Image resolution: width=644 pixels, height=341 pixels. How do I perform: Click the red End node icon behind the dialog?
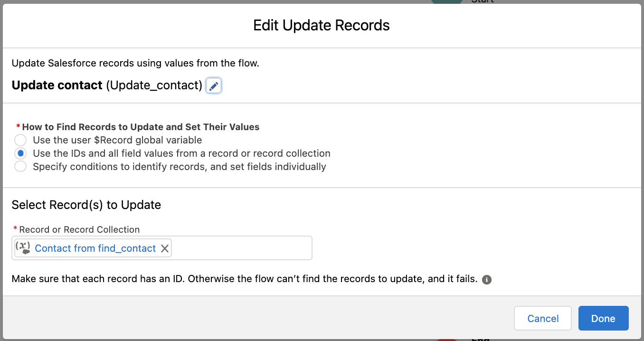pos(446,340)
